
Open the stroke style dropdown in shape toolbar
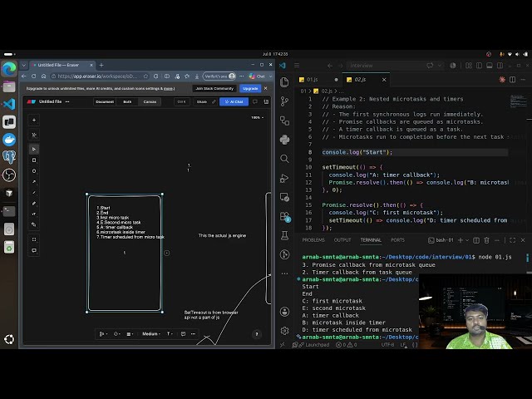[x=116, y=334]
